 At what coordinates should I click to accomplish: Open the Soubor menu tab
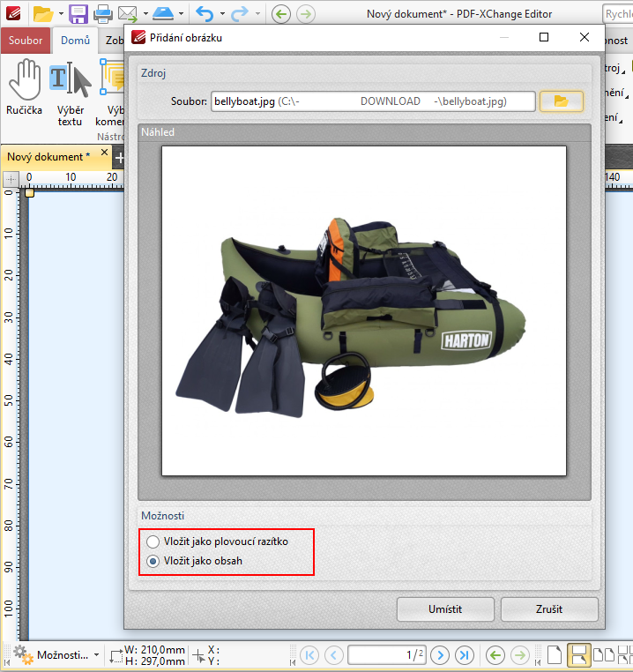pyautogui.click(x=26, y=41)
